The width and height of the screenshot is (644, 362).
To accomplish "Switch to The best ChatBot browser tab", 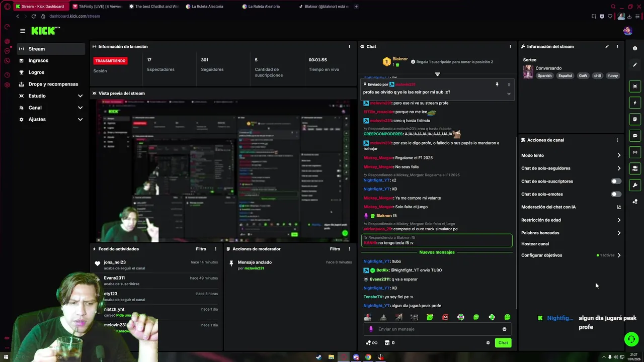I will pyautogui.click(x=153, y=7).
